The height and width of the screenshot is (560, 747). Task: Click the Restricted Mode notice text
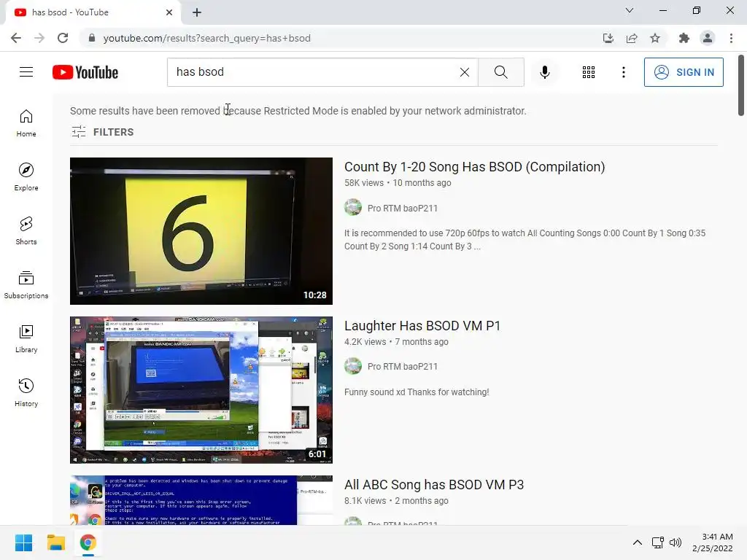(x=298, y=111)
